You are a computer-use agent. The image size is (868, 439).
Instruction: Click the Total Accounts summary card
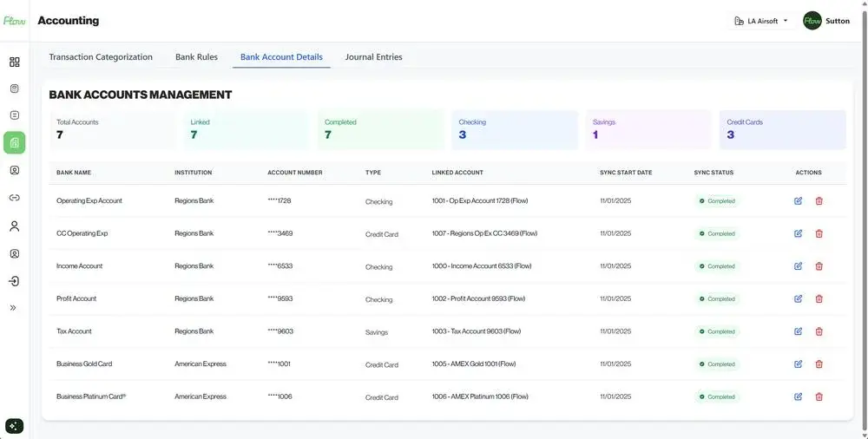click(x=112, y=129)
